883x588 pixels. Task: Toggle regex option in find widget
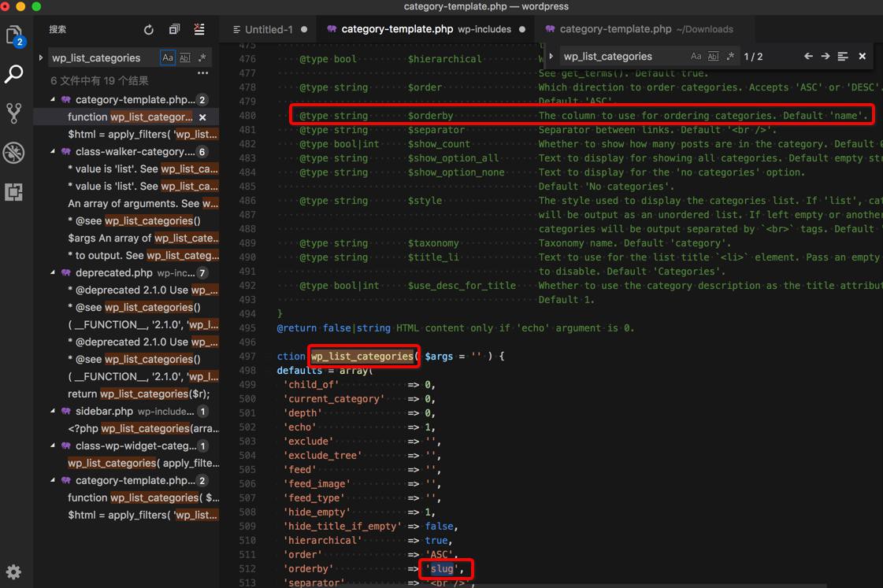(730, 57)
